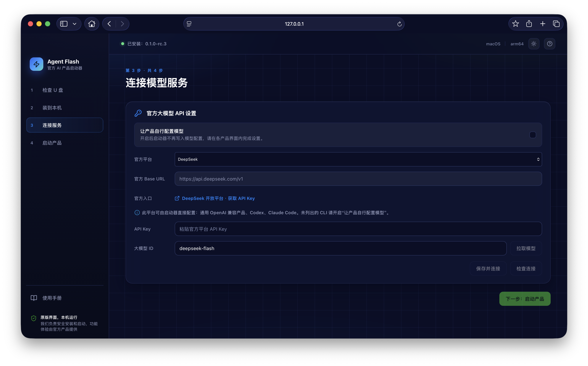Navigate back with the browser back arrow
This screenshot has width=588, height=366.
109,24
